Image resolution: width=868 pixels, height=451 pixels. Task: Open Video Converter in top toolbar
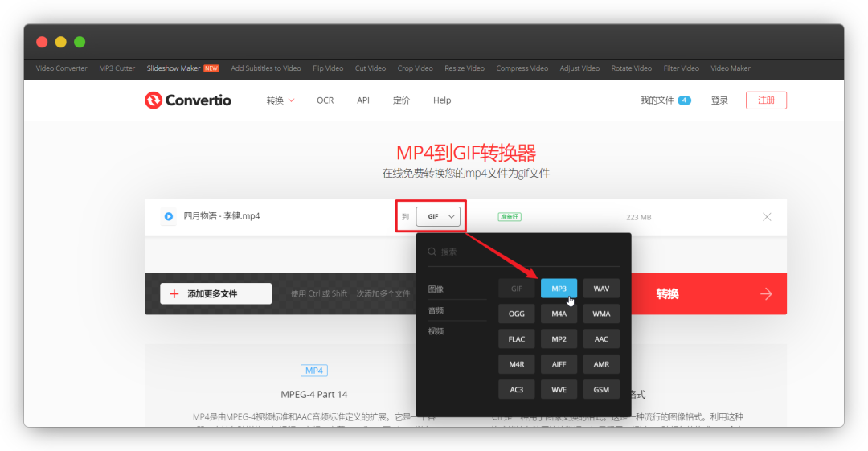click(x=61, y=68)
